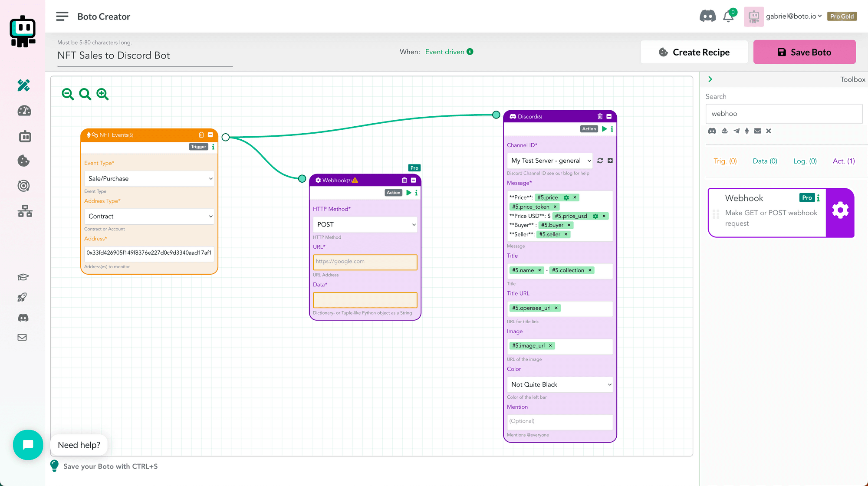Remove #5.seller tag from message
This screenshot has width=868, height=486.
pos(566,234)
